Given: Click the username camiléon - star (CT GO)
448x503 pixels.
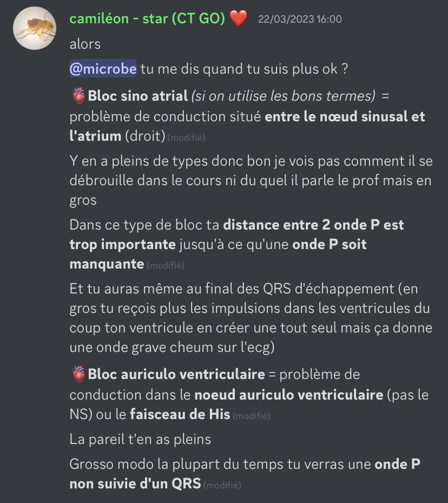Looking at the screenshot, I should [x=147, y=18].
